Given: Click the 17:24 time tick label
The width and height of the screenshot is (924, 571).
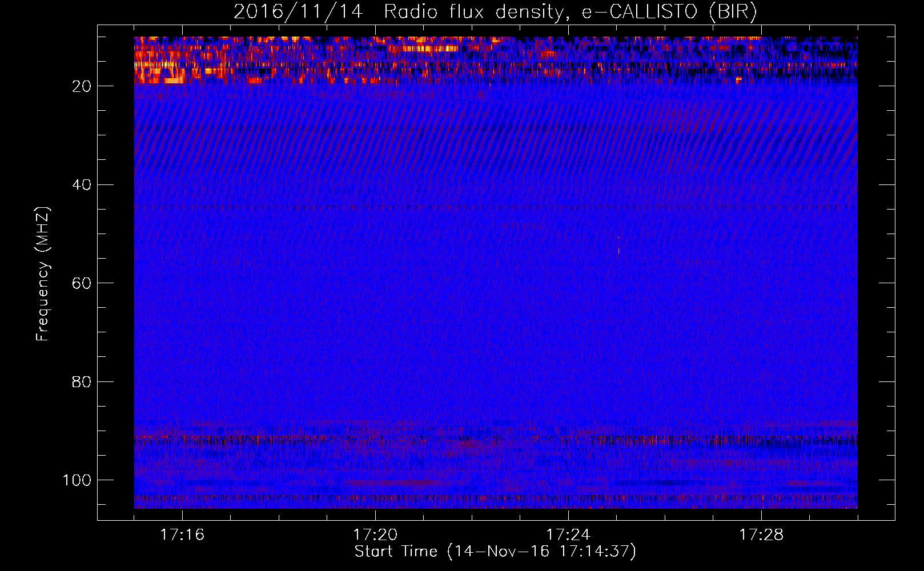Looking at the screenshot, I should click(568, 535).
